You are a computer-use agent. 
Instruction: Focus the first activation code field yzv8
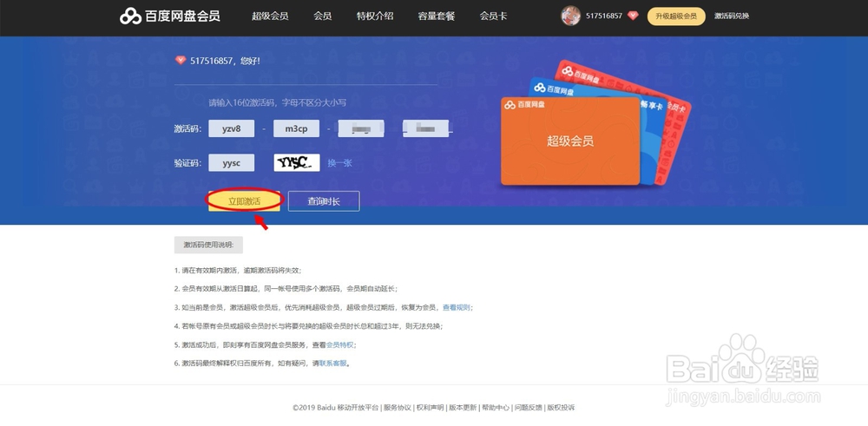click(x=232, y=128)
